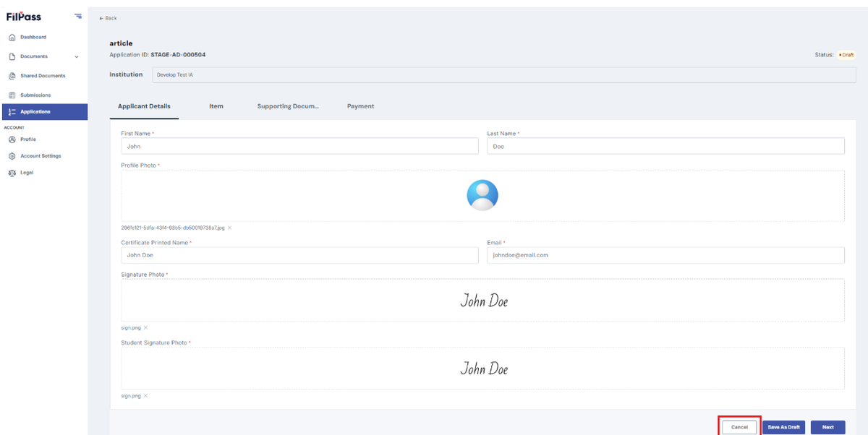This screenshot has height=435, width=868.
Task: Click the Submissions icon
Action: (x=12, y=95)
